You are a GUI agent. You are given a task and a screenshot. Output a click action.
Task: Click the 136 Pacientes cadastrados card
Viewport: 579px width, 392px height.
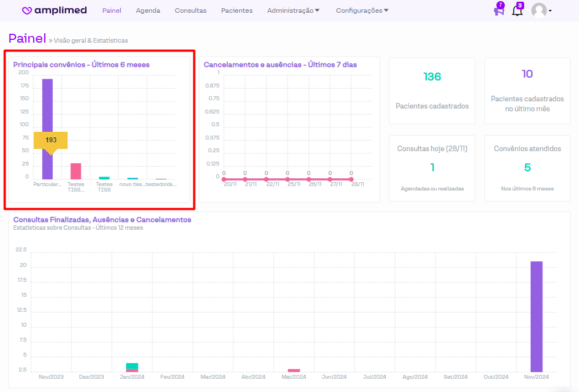coord(432,90)
